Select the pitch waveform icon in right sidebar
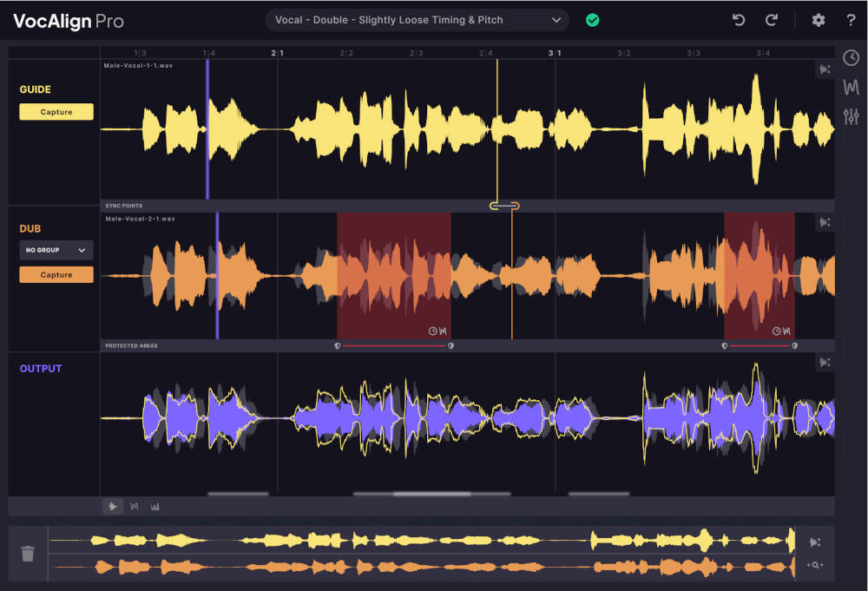Image resolution: width=868 pixels, height=591 pixels. 852,87
